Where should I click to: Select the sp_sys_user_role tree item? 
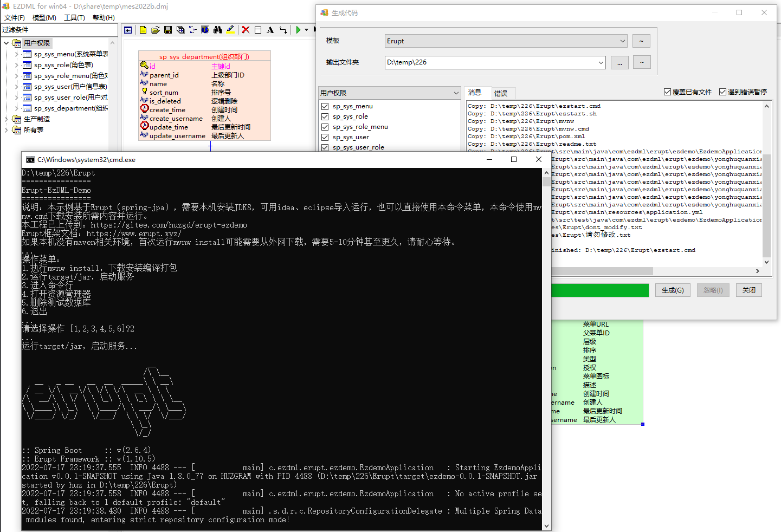point(70,98)
